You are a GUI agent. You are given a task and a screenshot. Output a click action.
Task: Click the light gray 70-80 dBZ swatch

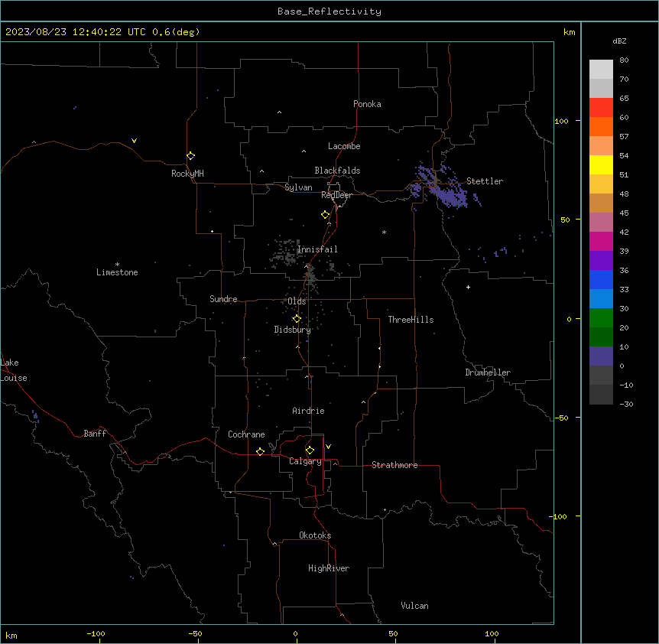[x=601, y=69]
